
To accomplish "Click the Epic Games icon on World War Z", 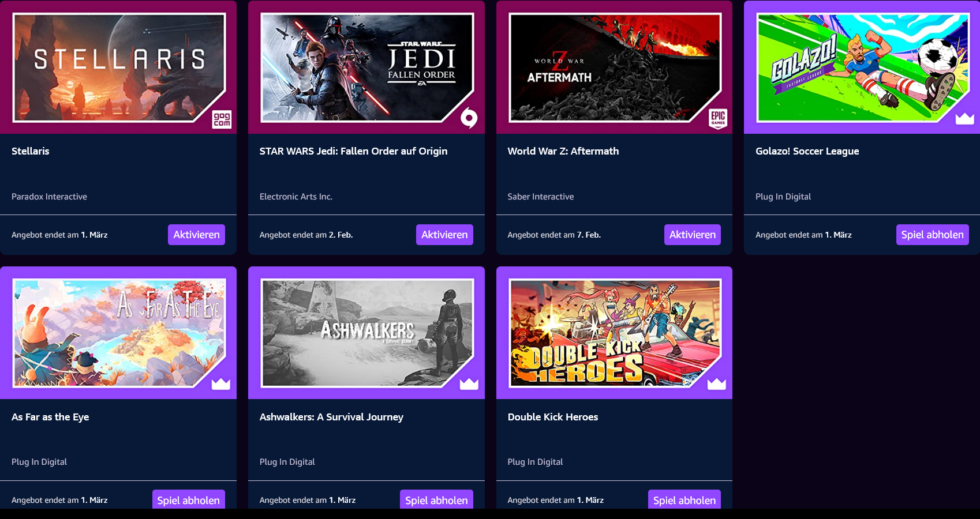I will [x=718, y=119].
